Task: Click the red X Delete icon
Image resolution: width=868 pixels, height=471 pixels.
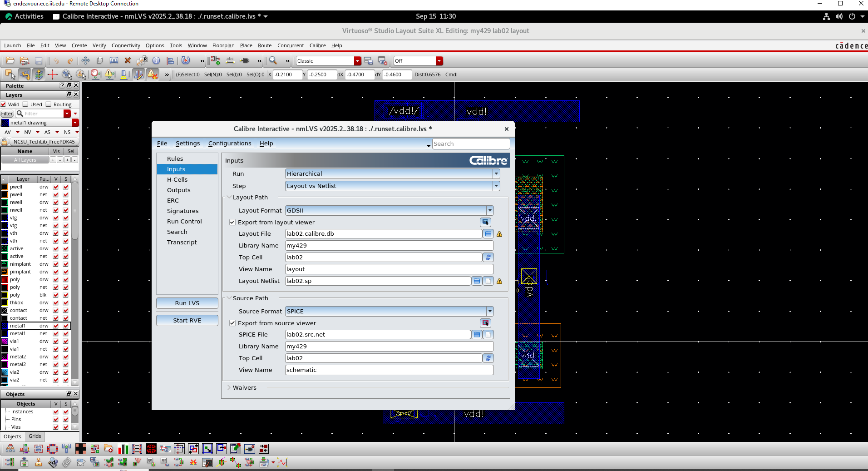Action: [128, 61]
